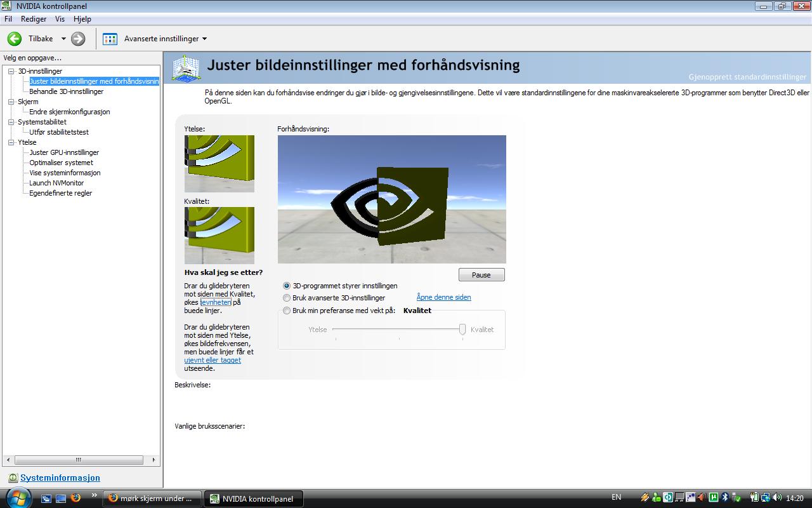Click the Bluetooth tray icon
Image resolution: width=812 pixels, height=508 pixels.
(x=725, y=497)
